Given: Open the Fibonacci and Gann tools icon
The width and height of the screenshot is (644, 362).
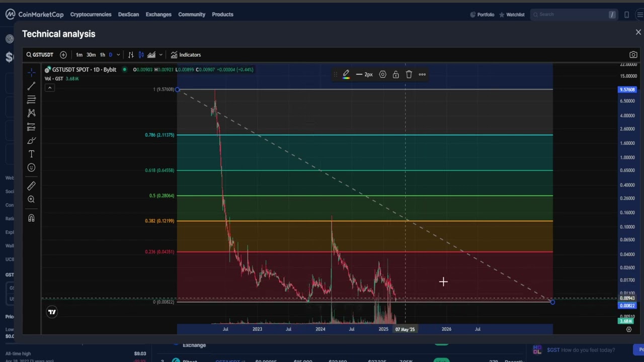Looking at the screenshot, I should pos(31,100).
